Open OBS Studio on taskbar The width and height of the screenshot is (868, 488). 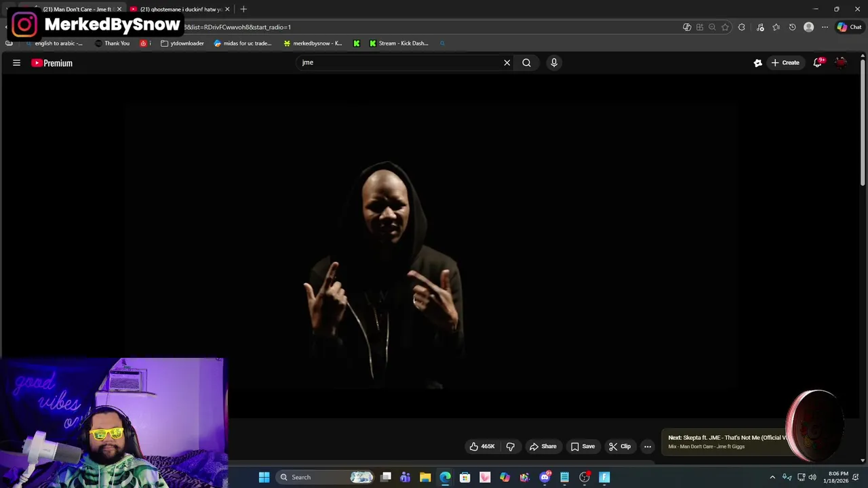pyautogui.click(x=585, y=477)
